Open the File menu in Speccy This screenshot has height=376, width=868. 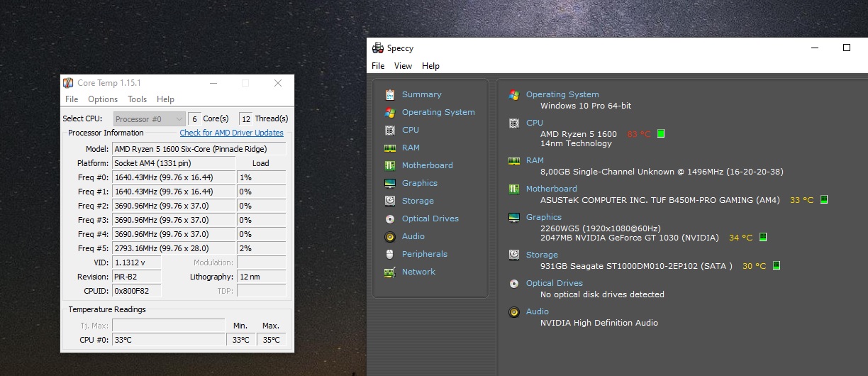[378, 66]
